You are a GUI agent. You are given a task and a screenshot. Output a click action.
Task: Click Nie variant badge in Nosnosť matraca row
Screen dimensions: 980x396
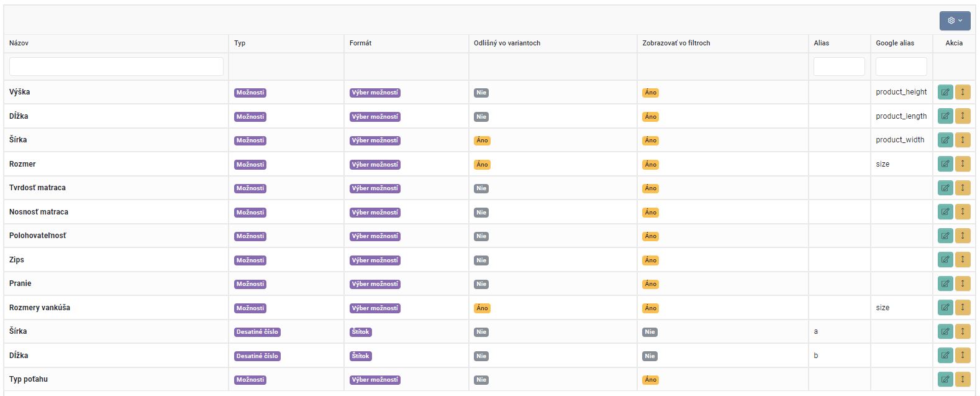[481, 213]
